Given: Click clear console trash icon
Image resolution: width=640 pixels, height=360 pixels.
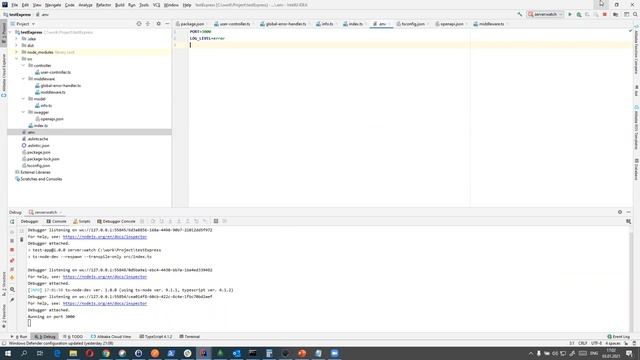Looking at the screenshot, I should [x=22, y=240].
